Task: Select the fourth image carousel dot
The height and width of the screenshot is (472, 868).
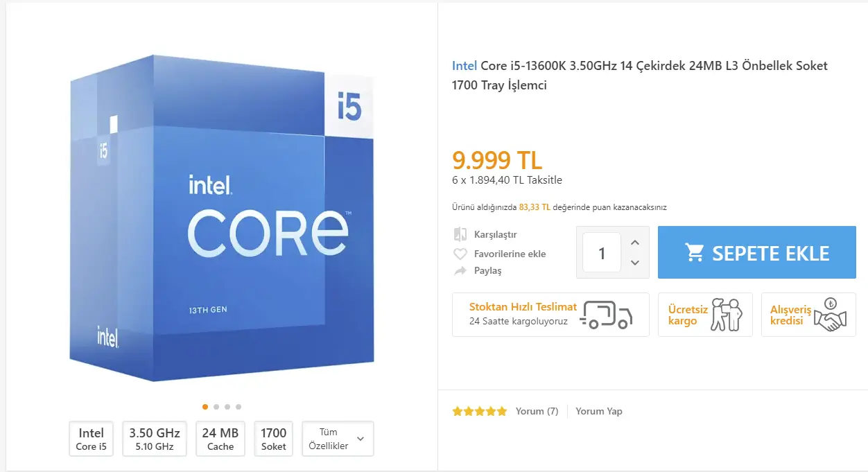Action: 238,407
